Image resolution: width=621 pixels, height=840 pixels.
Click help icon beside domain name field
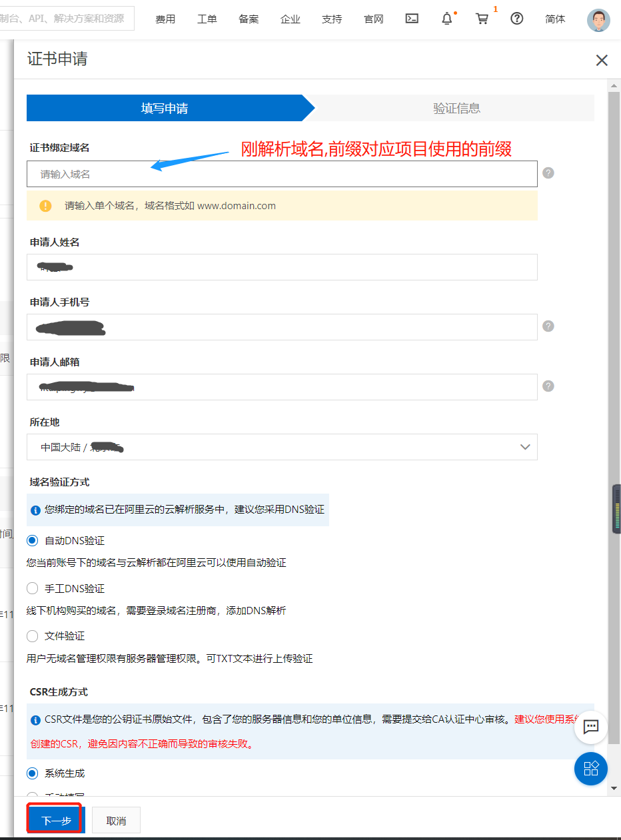[548, 173]
